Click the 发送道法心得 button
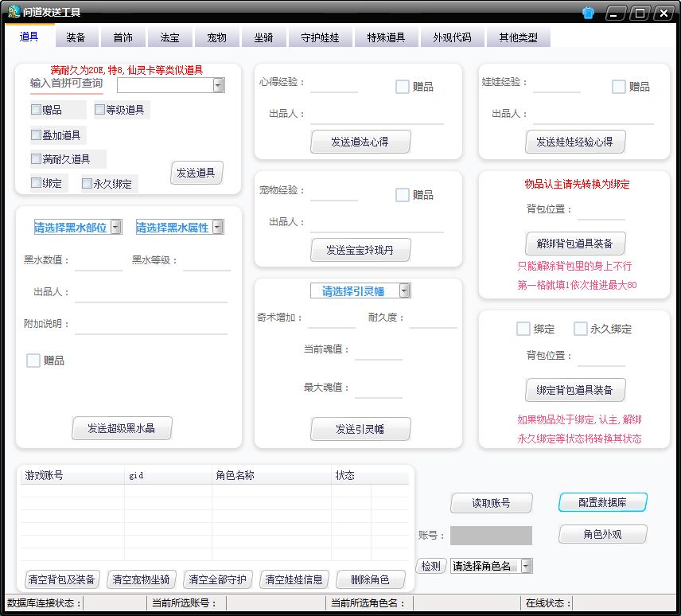 point(360,142)
